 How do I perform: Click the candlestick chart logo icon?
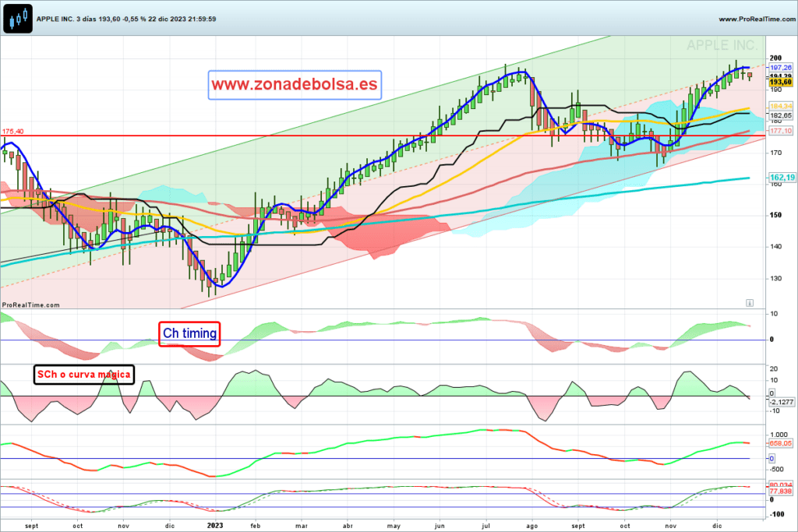click(x=18, y=19)
